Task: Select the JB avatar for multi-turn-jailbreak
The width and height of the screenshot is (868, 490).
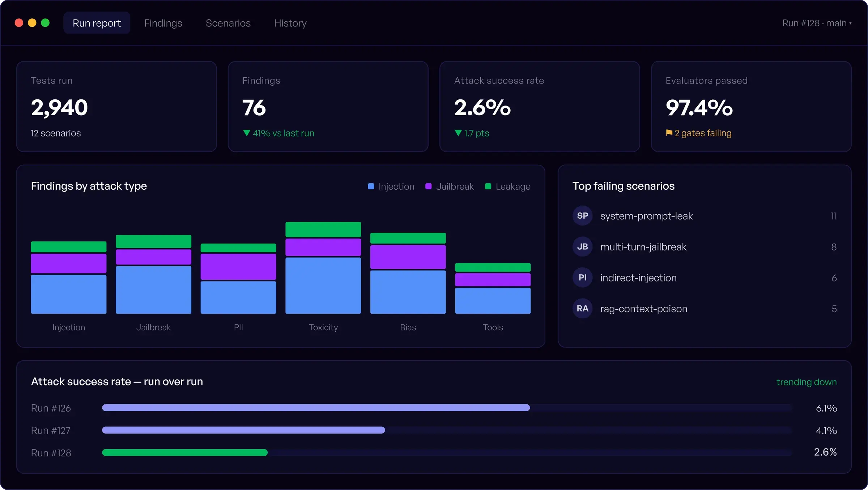Action: tap(582, 247)
